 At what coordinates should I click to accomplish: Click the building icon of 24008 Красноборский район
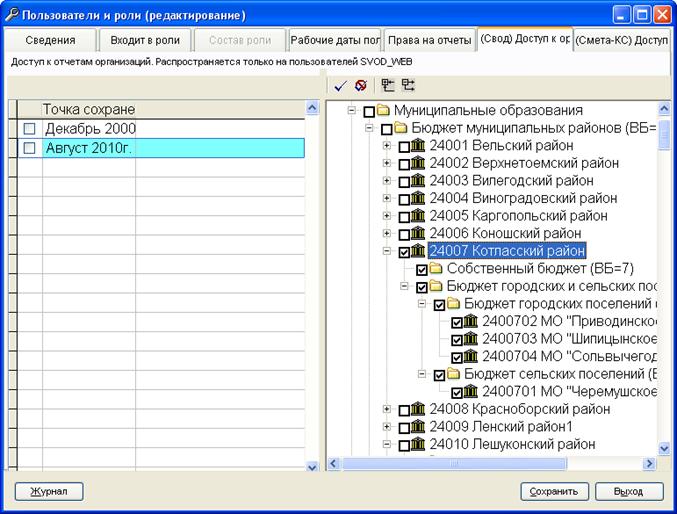pos(418,409)
